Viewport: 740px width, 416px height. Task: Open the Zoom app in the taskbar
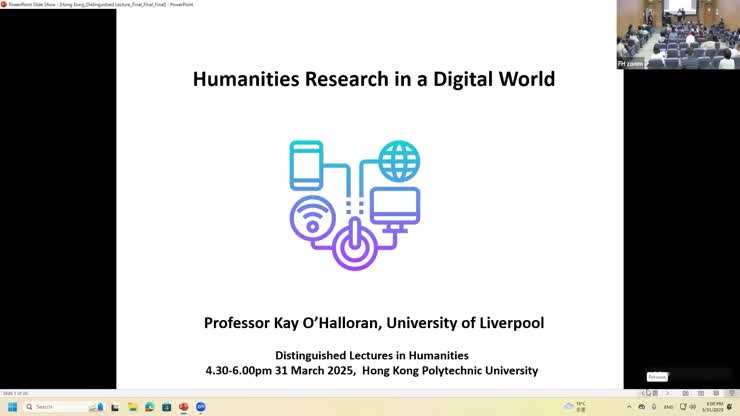click(201, 407)
